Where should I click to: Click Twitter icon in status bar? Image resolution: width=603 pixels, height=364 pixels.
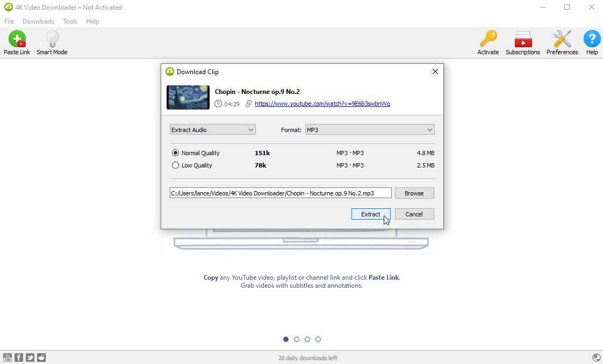click(x=30, y=358)
